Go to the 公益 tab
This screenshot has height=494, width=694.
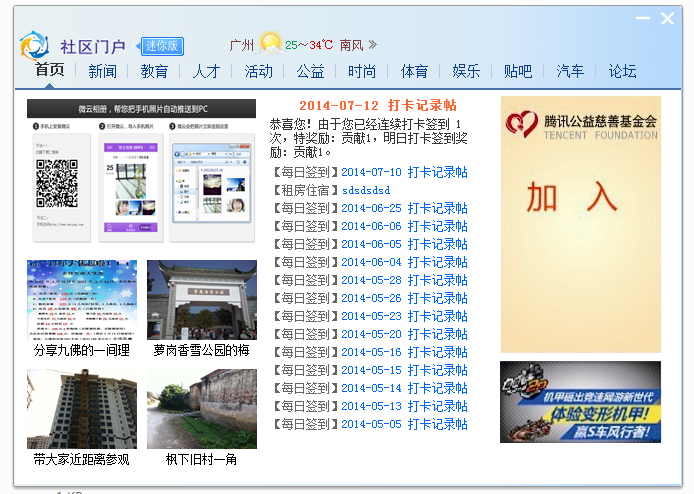click(310, 71)
